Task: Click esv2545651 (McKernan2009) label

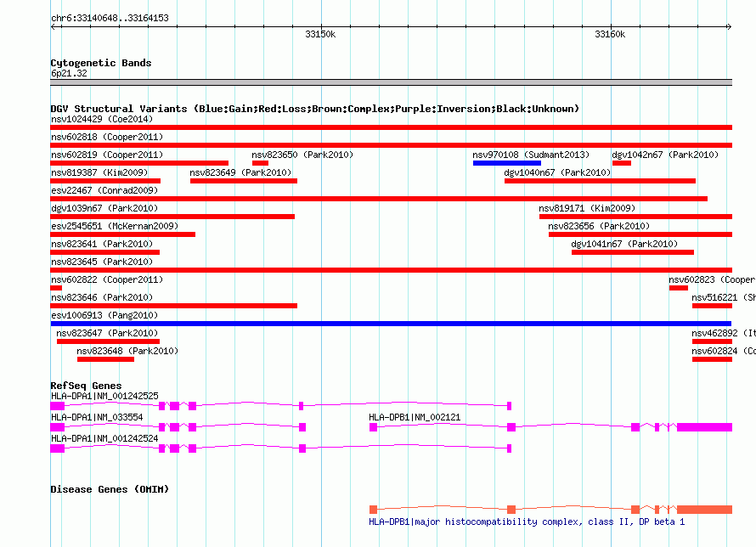Action: click(115, 226)
